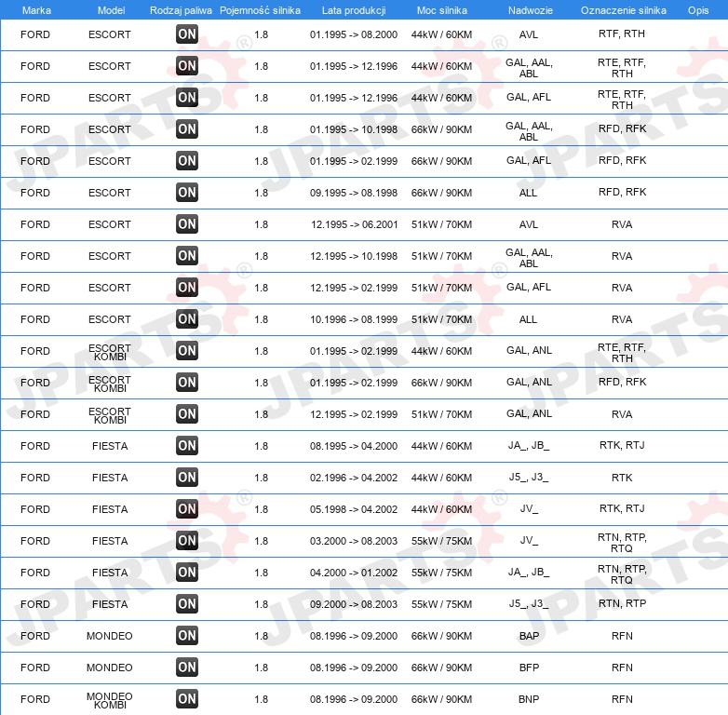The image size is (728, 715).
Task: Click the ON icon in the Escort Kombi 44kW row
Action: (187, 351)
